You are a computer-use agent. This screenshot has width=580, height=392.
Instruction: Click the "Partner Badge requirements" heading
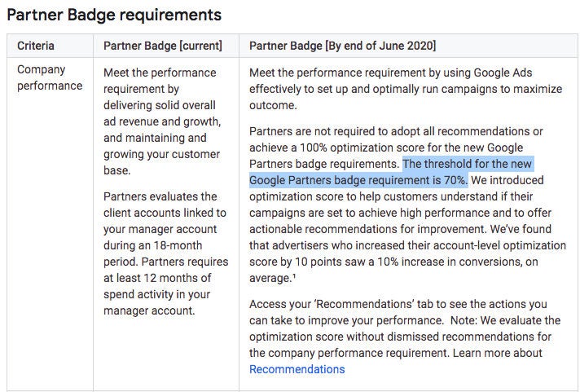[114, 15]
